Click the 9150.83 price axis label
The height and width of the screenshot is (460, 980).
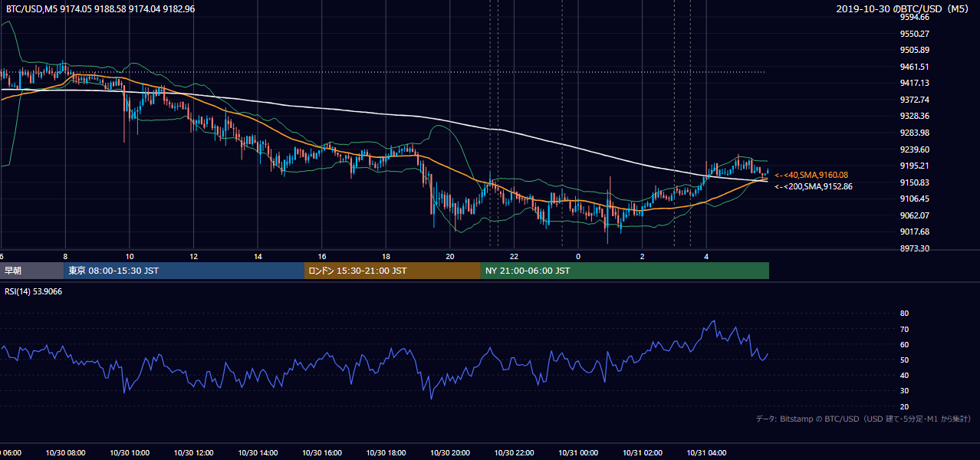click(x=915, y=182)
